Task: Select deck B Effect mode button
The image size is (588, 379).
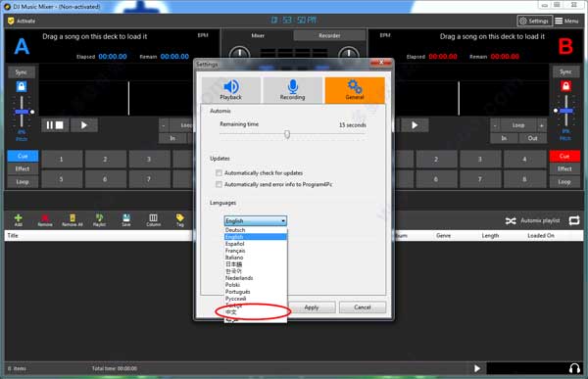Action: tap(564, 168)
